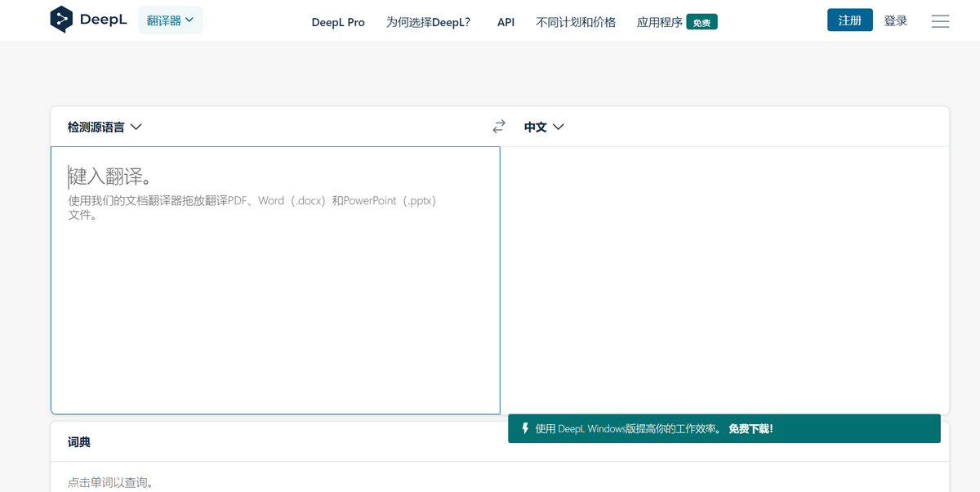Open 为何选择DeepL? page

pyautogui.click(x=429, y=22)
